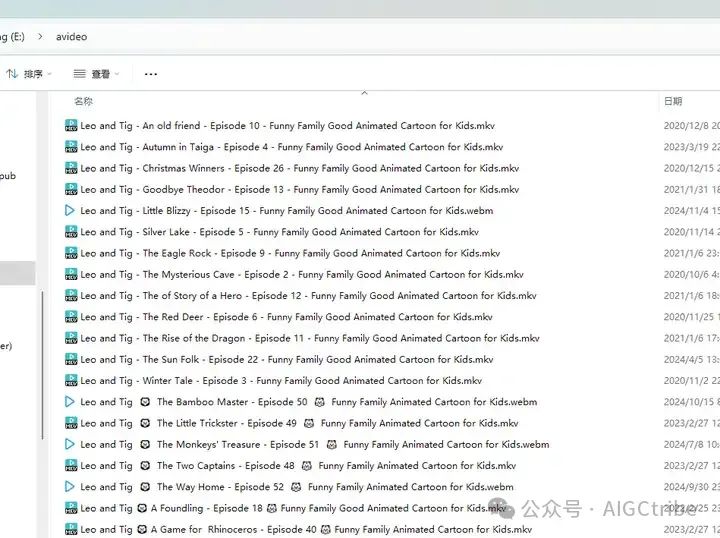Viewport: 720px width, 538px height.
Task: Select the highlighted item in navigation pane
Action: point(17,273)
